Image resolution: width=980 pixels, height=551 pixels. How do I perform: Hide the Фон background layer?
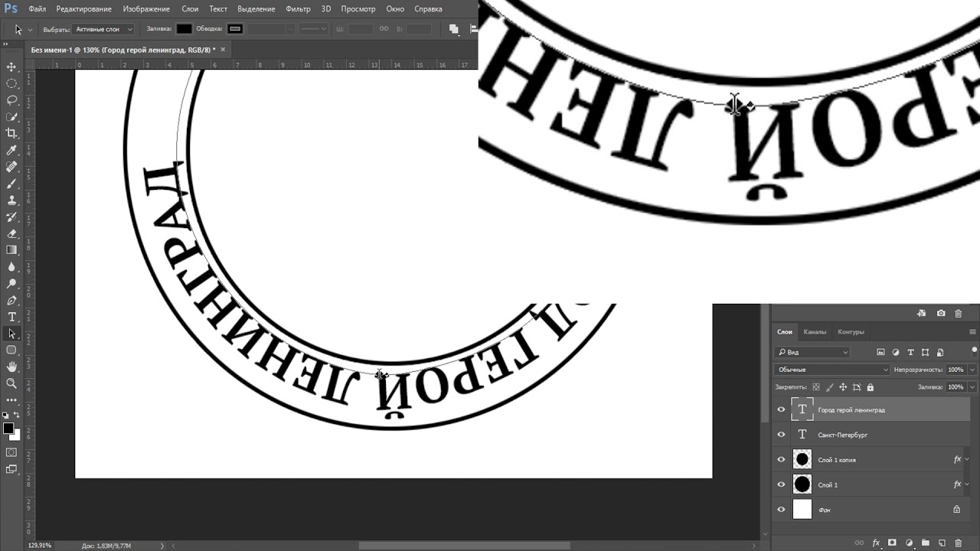(781, 509)
